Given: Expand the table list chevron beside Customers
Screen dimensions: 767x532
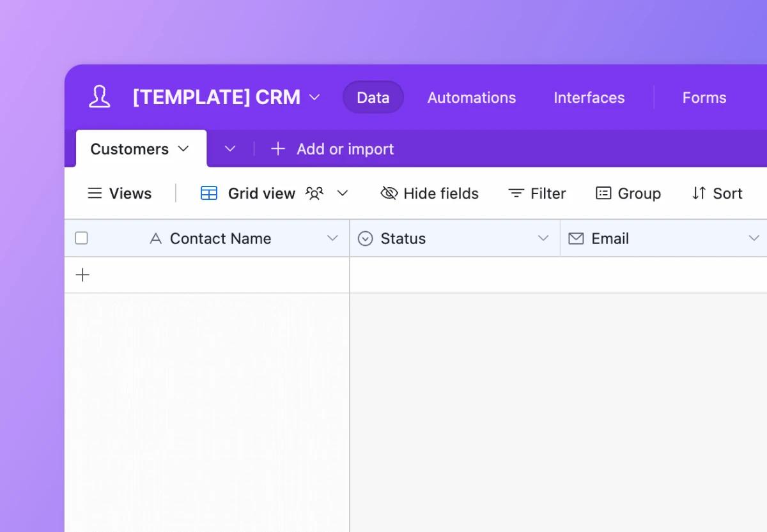Looking at the screenshot, I should [x=230, y=149].
